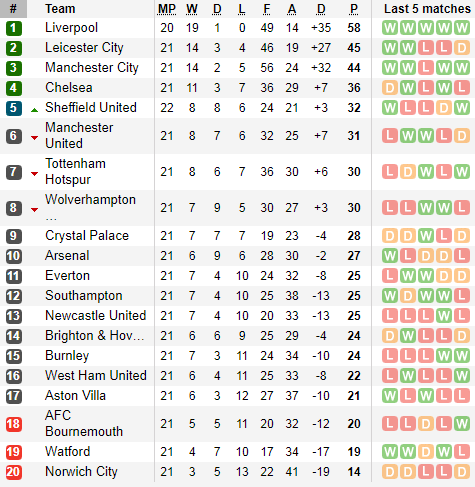Click Liverpool's first W result in last 5
475x487 pixels.
(390, 28)
